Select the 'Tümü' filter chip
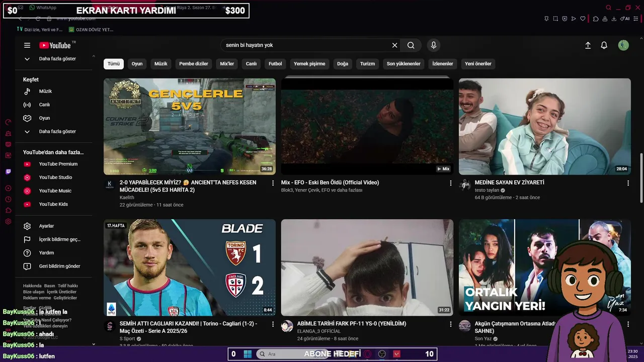Image resolution: width=644 pixels, height=362 pixels. point(114,64)
